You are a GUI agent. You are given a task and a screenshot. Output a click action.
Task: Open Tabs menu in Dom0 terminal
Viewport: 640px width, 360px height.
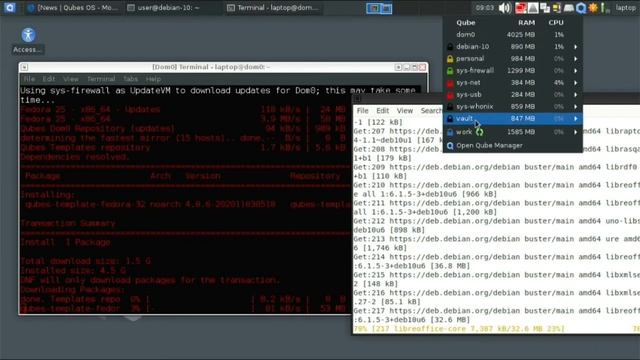pos(130,79)
